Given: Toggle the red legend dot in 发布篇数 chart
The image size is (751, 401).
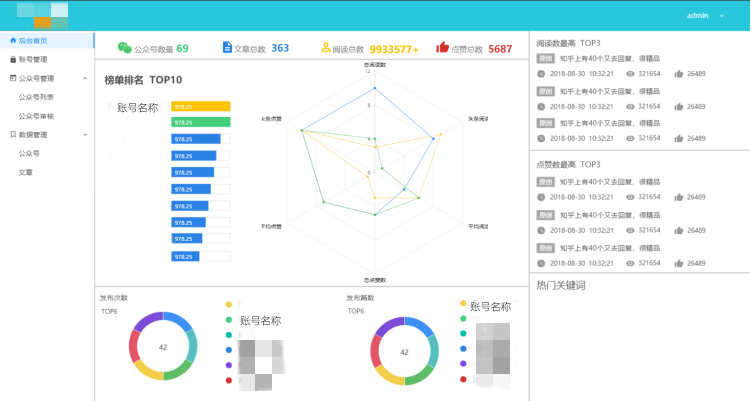Looking at the screenshot, I should pos(463,380).
